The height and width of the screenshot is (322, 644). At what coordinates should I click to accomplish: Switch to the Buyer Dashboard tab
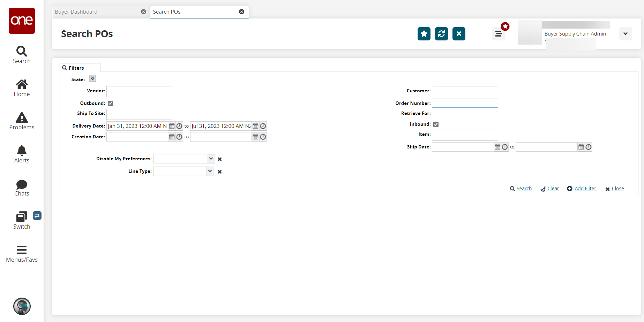pos(76,12)
